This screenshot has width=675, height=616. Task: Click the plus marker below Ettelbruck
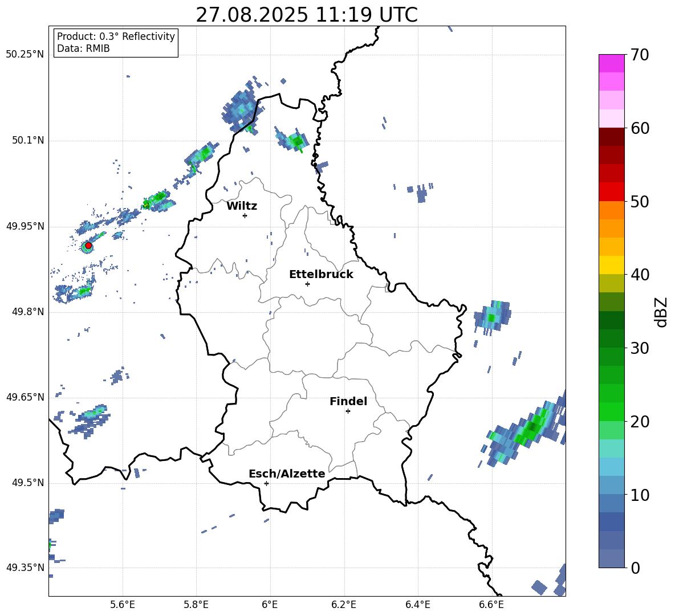[x=307, y=284]
